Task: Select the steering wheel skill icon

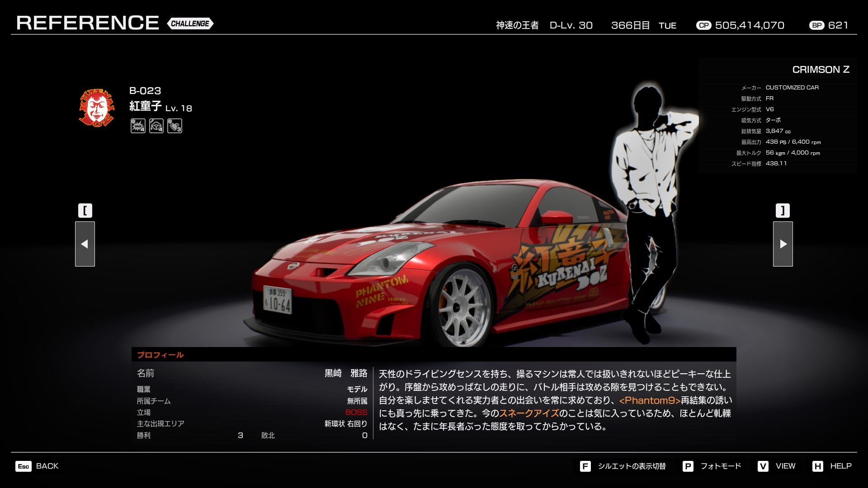Action: click(156, 126)
